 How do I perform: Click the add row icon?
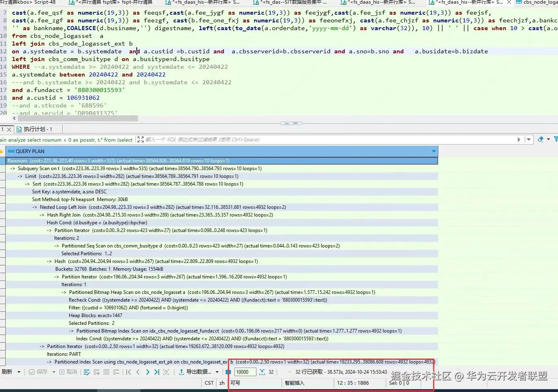(96, 372)
